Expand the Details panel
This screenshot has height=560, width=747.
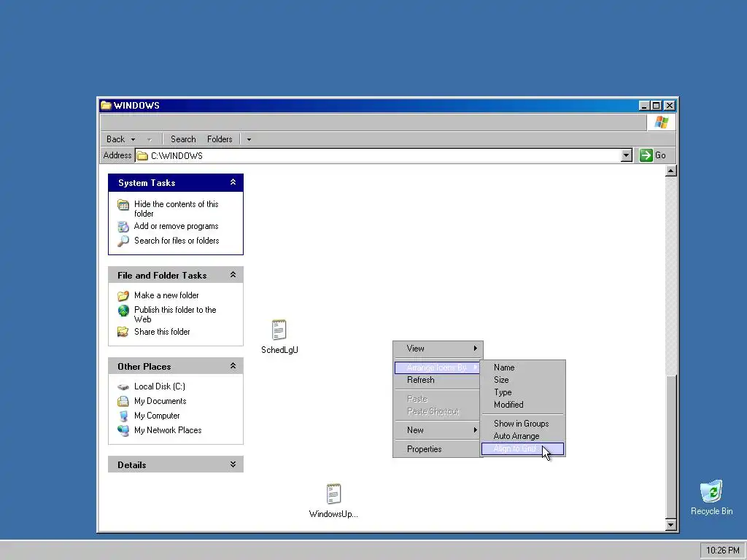click(x=233, y=464)
